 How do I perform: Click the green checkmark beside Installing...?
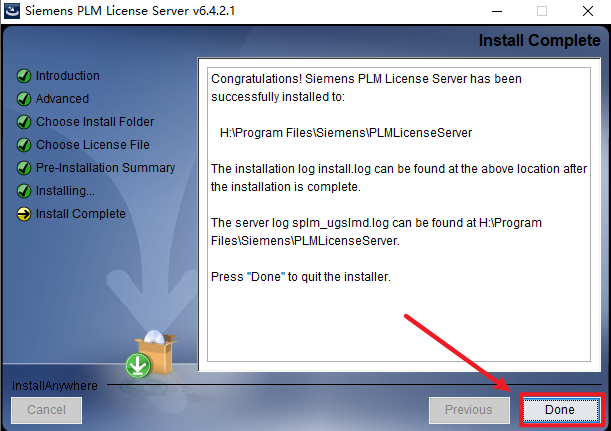tap(24, 191)
